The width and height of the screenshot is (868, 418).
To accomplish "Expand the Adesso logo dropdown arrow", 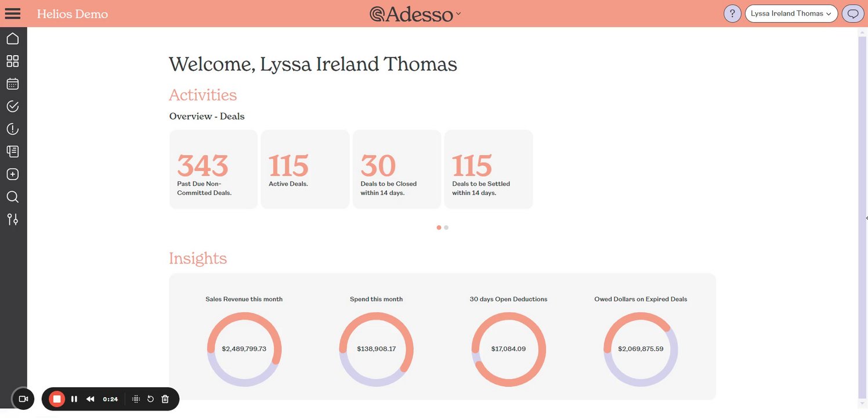I will (x=458, y=13).
